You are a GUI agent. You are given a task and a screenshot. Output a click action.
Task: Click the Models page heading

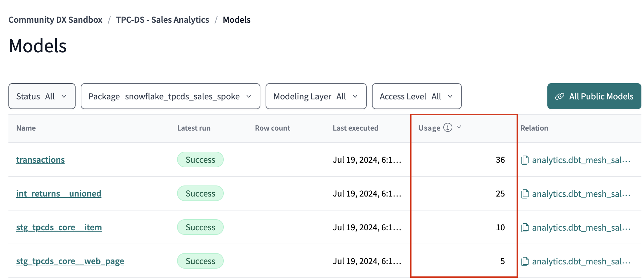pyautogui.click(x=38, y=46)
